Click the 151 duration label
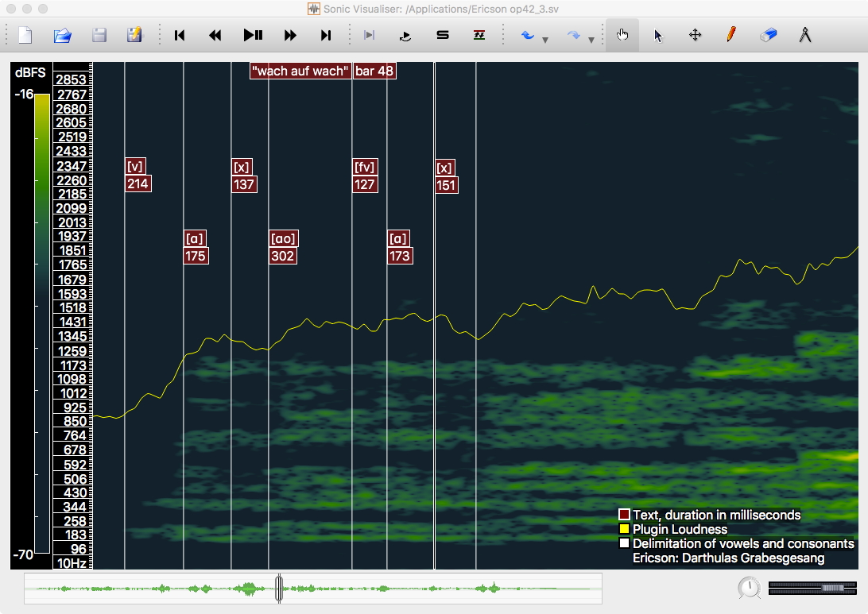The image size is (868, 614). [x=446, y=185]
